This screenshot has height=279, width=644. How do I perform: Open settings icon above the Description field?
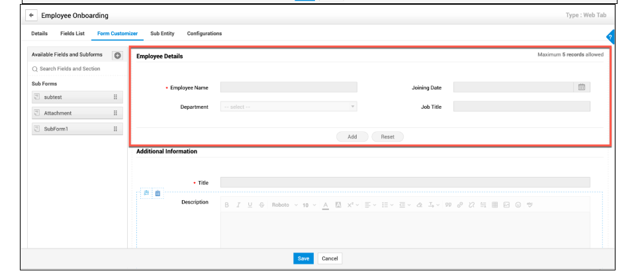146,194
